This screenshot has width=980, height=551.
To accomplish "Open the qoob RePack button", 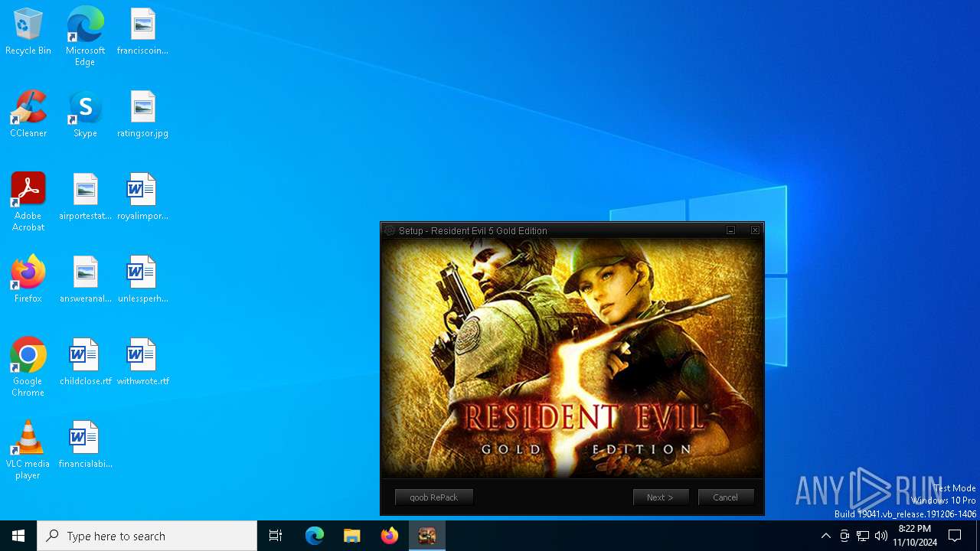I will point(434,497).
